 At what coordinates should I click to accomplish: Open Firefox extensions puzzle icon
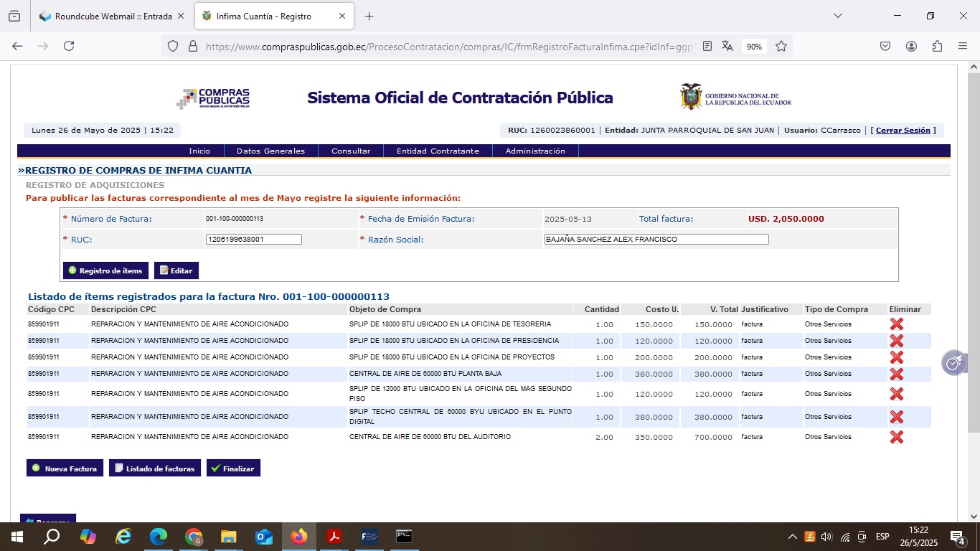tap(937, 46)
